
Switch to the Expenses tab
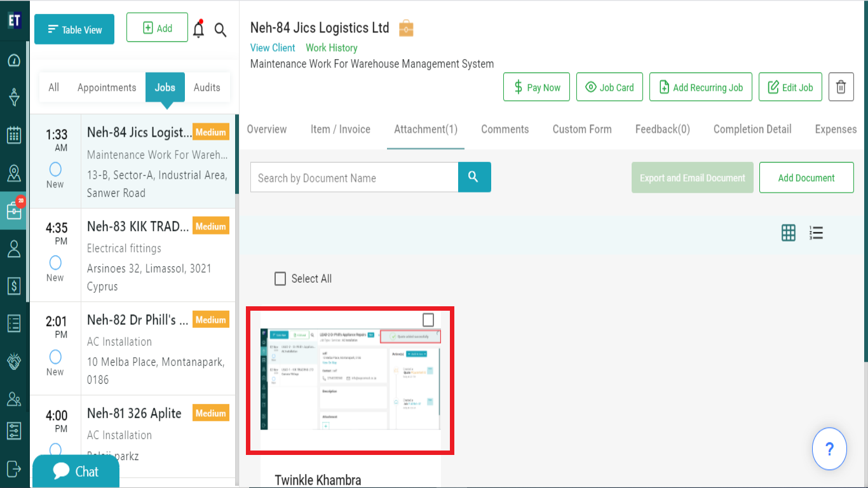[836, 129]
